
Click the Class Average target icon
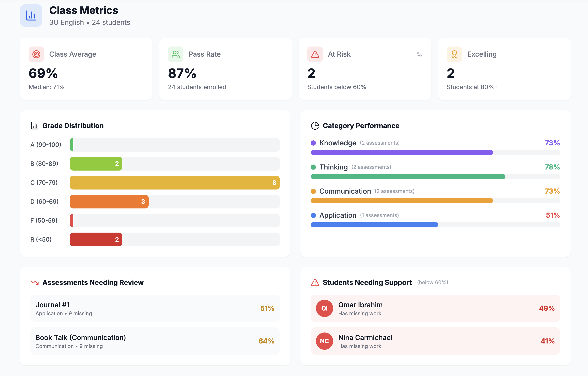tap(36, 54)
